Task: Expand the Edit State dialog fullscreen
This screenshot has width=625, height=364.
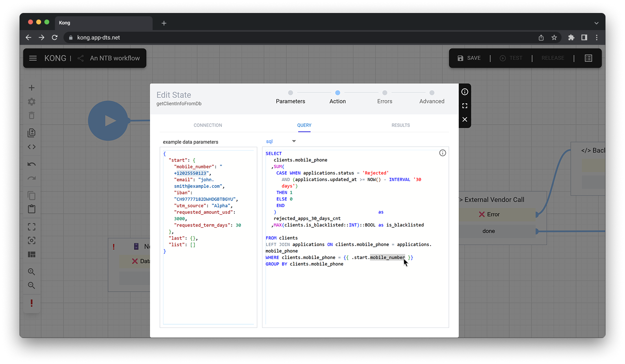Action: (x=465, y=106)
